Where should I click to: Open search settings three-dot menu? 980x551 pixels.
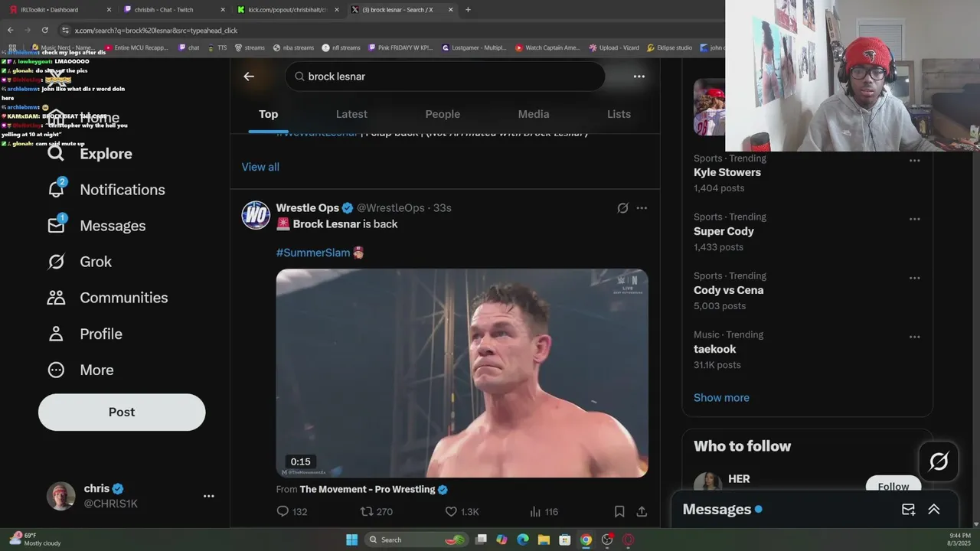(639, 77)
